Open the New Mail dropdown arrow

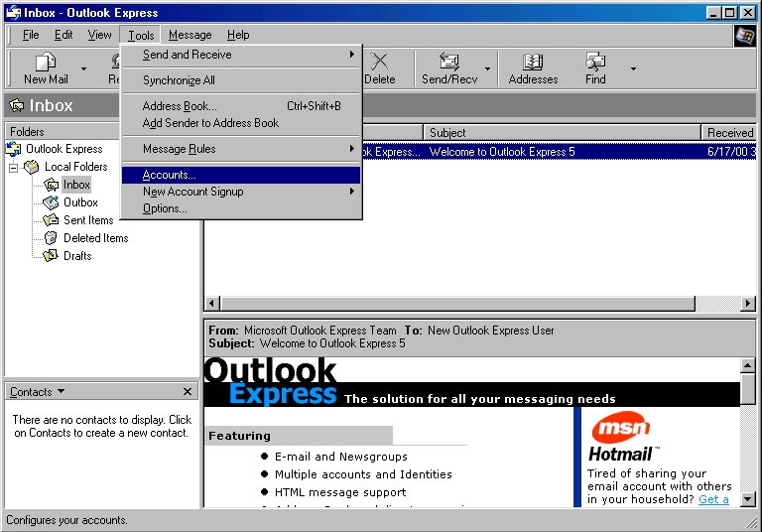tap(83, 68)
